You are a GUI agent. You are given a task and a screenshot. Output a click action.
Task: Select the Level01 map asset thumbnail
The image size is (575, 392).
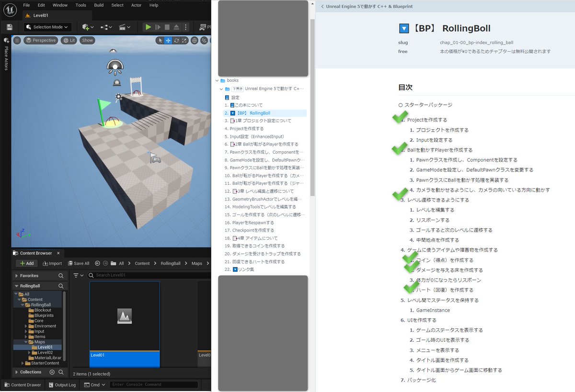[125, 324]
